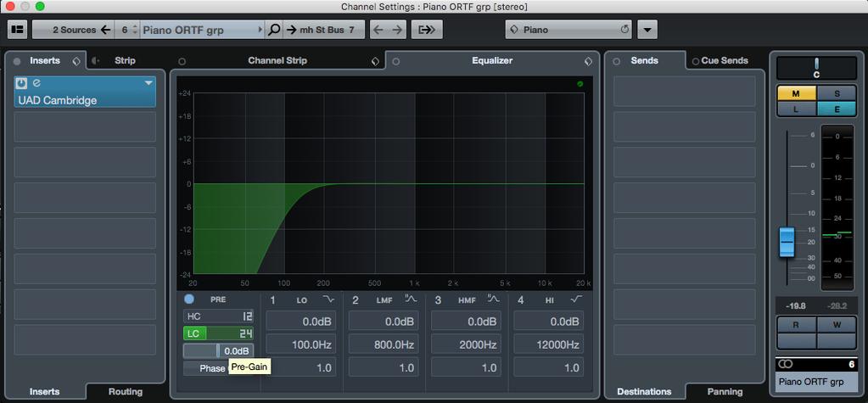
Task: Open the Equalizer preset diamond icon
Action: [588, 61]
